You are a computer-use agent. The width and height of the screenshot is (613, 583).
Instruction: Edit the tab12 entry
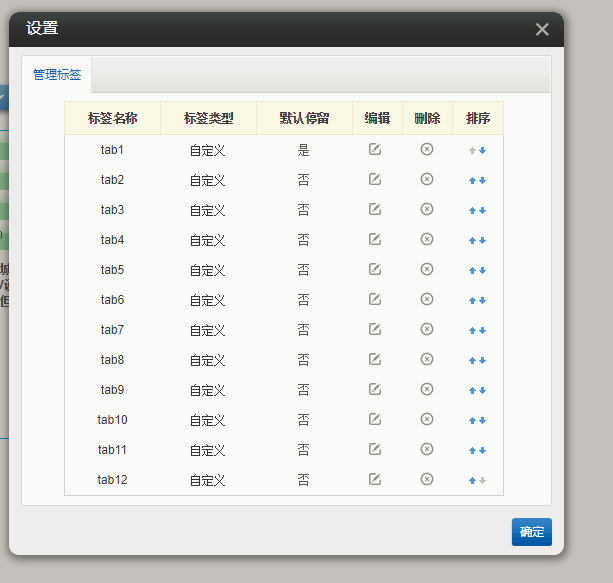(x=375, y=480)
